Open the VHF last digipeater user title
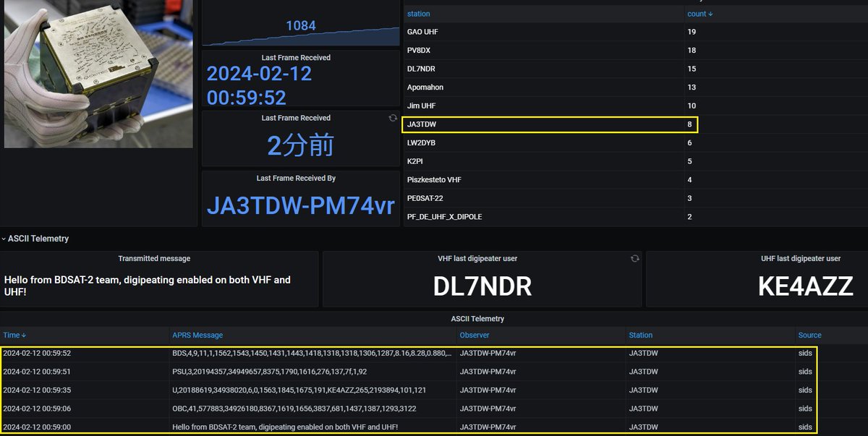The image size is (868, 436). coord(477,258)
